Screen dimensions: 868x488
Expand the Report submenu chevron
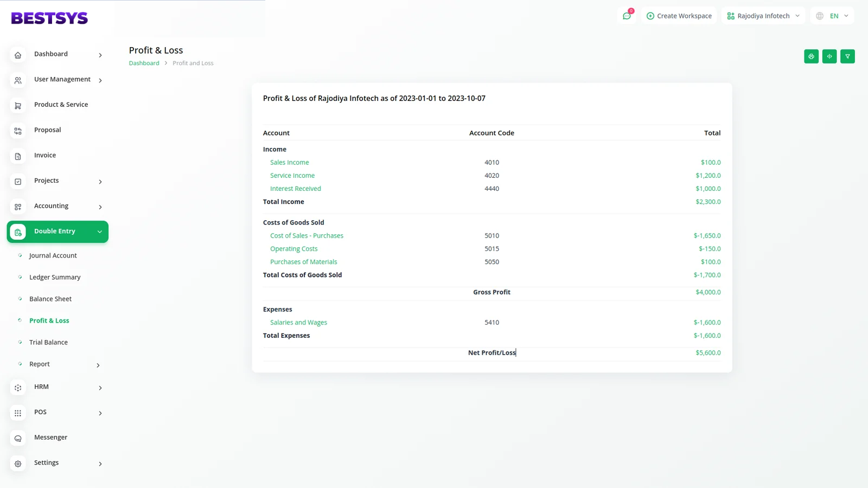pos(98,365)
